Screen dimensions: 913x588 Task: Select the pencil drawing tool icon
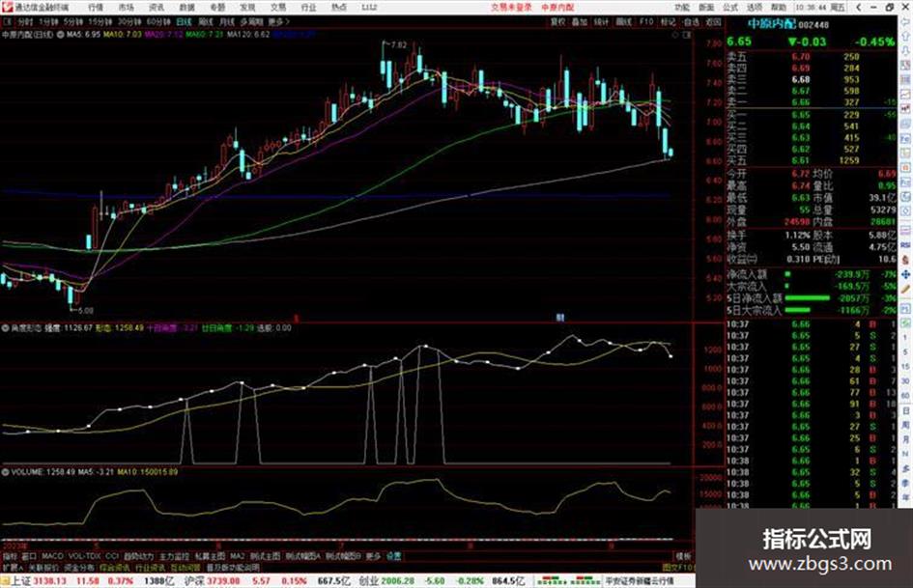coord(906,290)
